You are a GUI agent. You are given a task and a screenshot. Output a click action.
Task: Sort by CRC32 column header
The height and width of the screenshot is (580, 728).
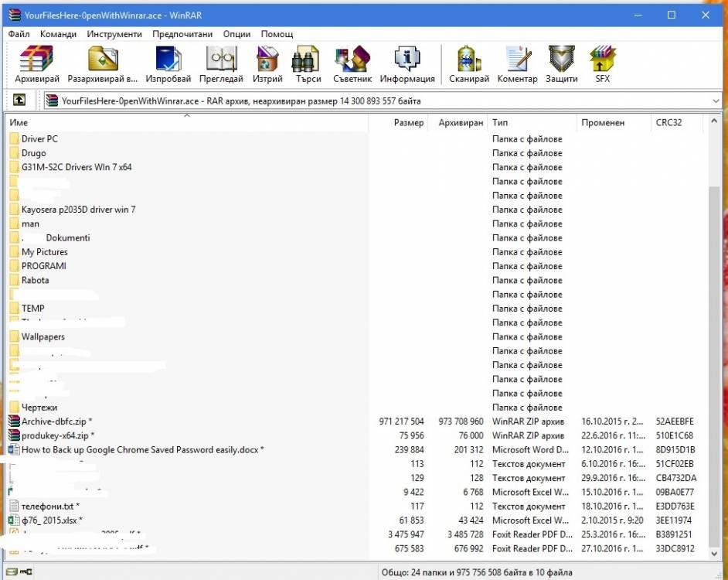pos(677,123)
